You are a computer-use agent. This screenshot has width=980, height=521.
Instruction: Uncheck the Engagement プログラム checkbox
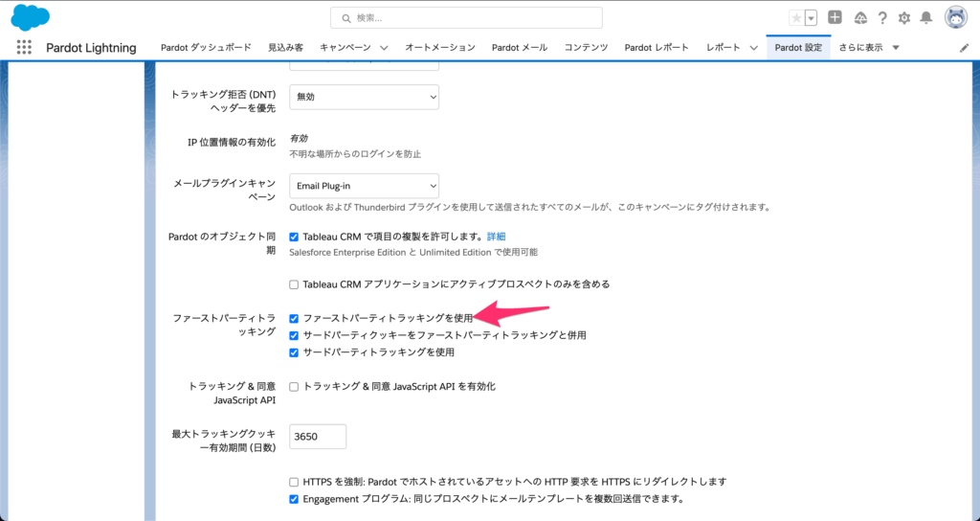tap(294, 499)
